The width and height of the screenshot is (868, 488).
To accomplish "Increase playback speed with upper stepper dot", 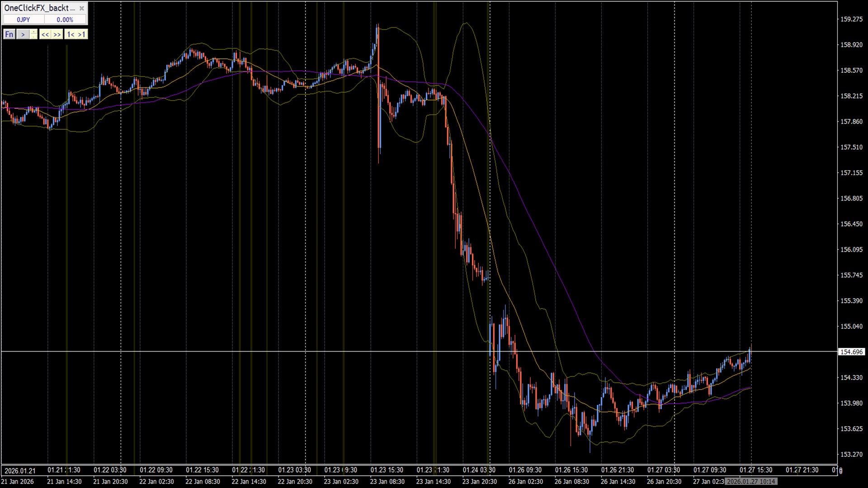I will pyautogui.click(x=33, y=32).
